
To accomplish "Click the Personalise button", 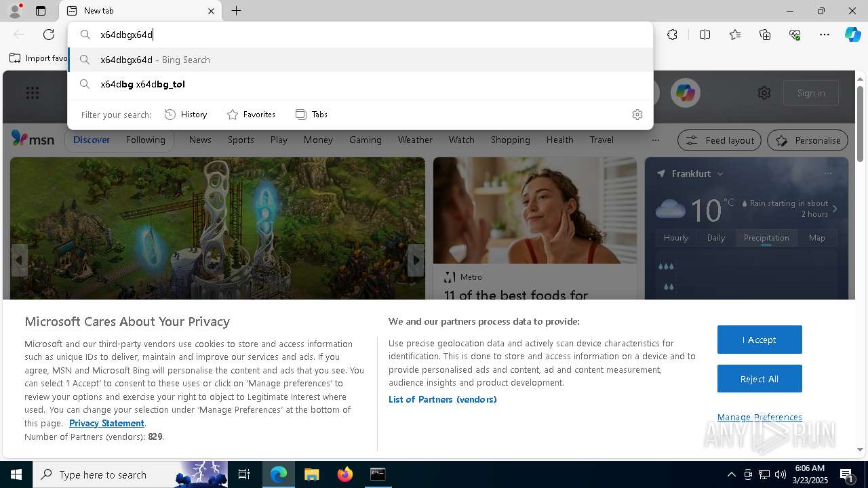I will point(808,140).
